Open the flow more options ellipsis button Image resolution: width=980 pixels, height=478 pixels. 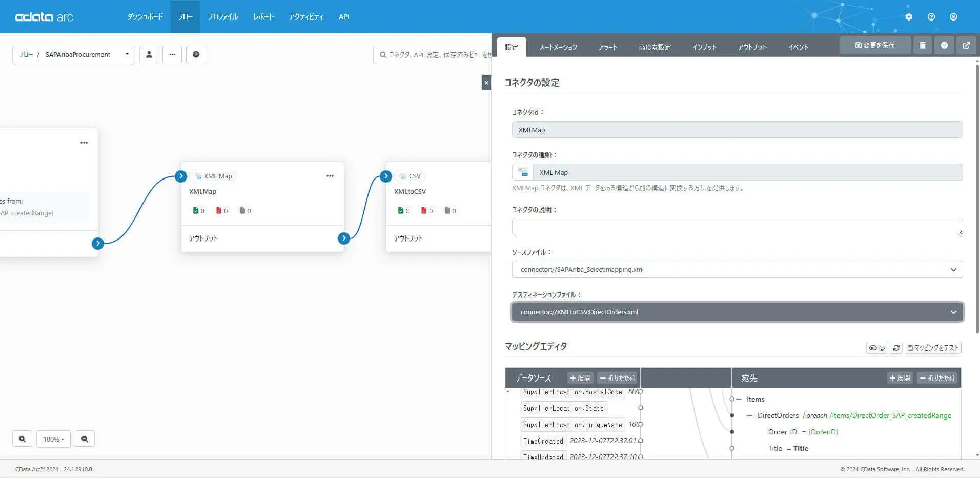pos(172,54)
